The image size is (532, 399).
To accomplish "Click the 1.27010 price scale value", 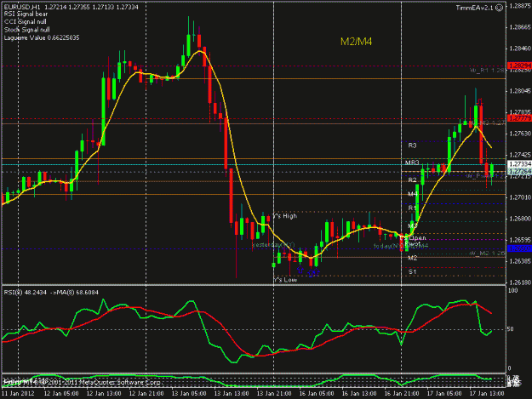I will coord(520,197).
